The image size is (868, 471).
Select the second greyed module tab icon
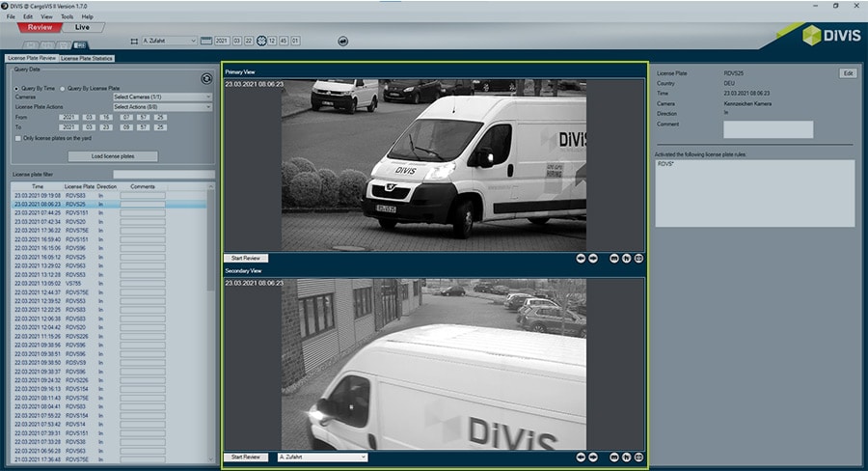[47, 45]
